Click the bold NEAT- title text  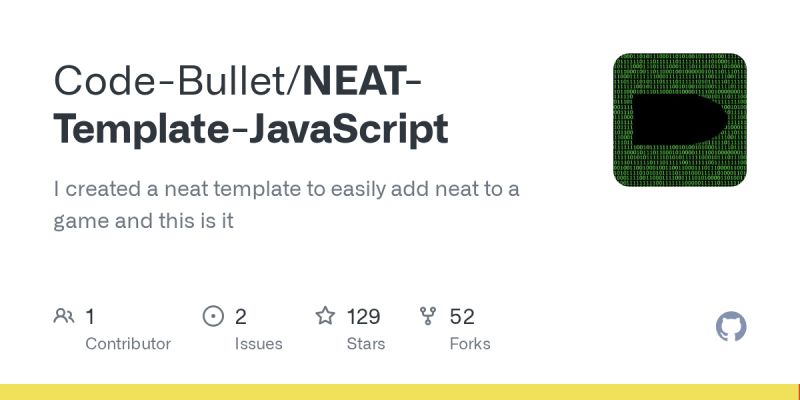pos(362,81)
